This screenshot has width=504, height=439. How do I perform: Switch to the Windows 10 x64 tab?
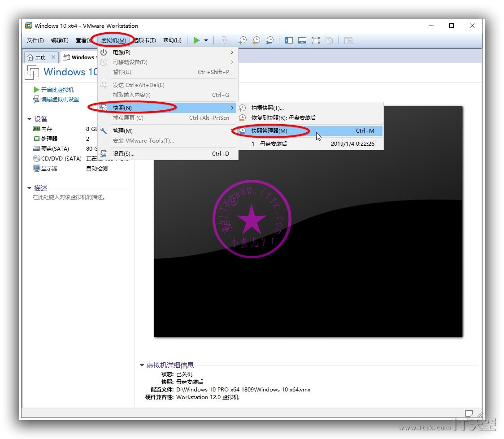click(x=80, y=57)
